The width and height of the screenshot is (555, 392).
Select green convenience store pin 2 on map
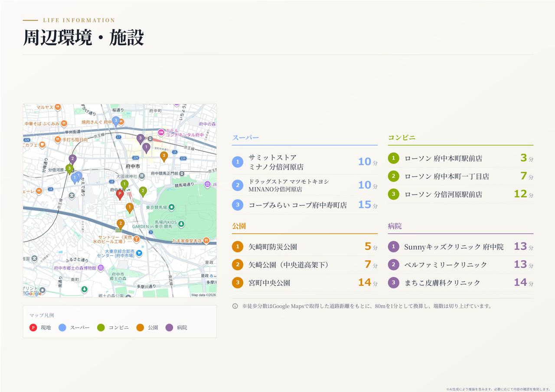143,192
